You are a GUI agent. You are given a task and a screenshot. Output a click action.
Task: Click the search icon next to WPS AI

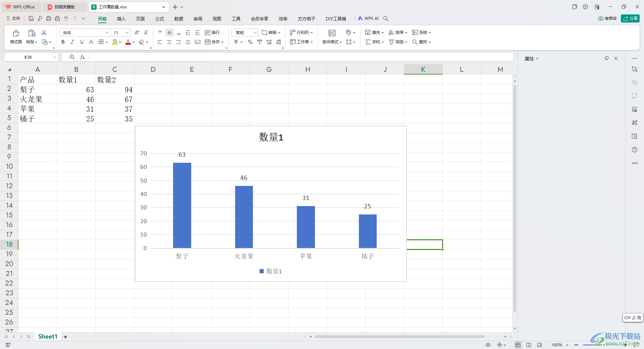(386, 18)
